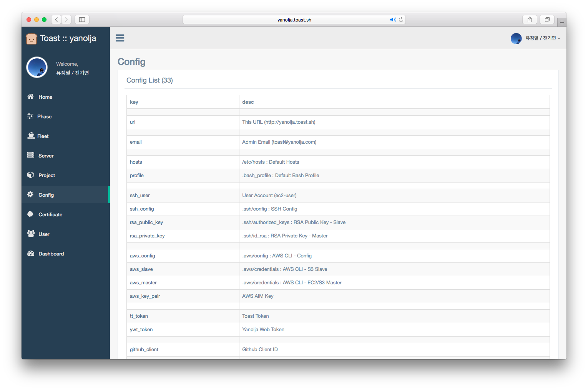Click the aws_slave key cell
Screen dimensions: 588x390
pos(183,269)
